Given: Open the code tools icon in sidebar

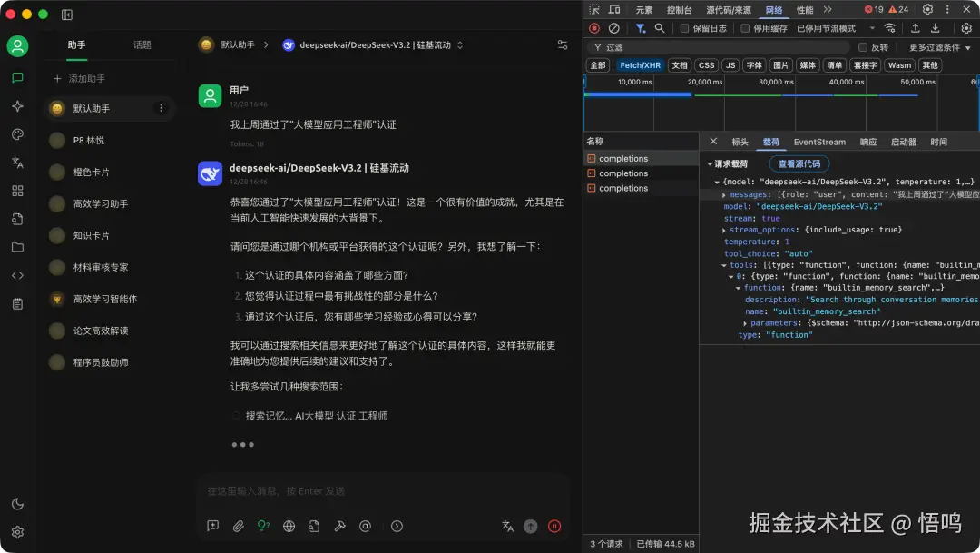Looking at the screenshot, I should point(17,275).
